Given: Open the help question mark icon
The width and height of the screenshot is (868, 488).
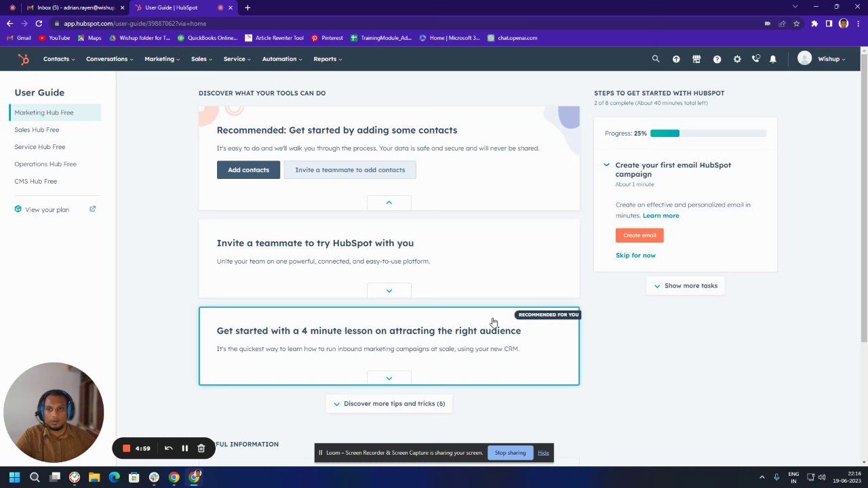Looking at the screenshot, I should coord(717,59).
